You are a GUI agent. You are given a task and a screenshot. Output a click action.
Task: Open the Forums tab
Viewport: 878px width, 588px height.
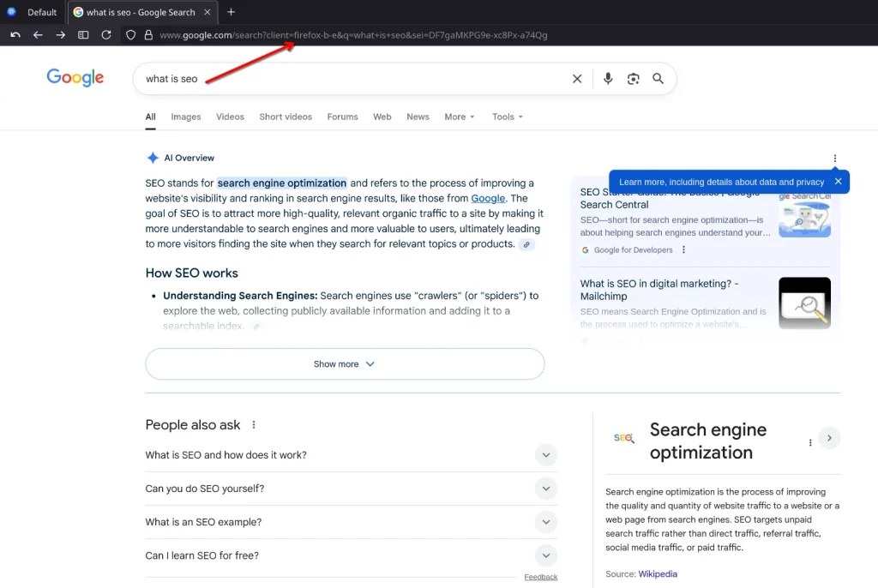tap(343, 117)
